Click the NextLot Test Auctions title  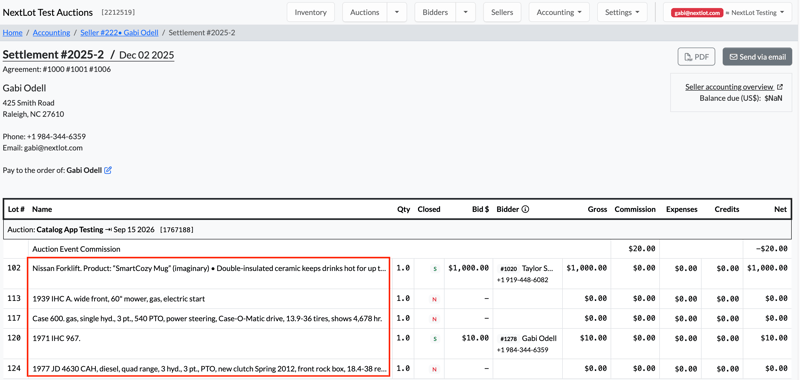[48, 12]
